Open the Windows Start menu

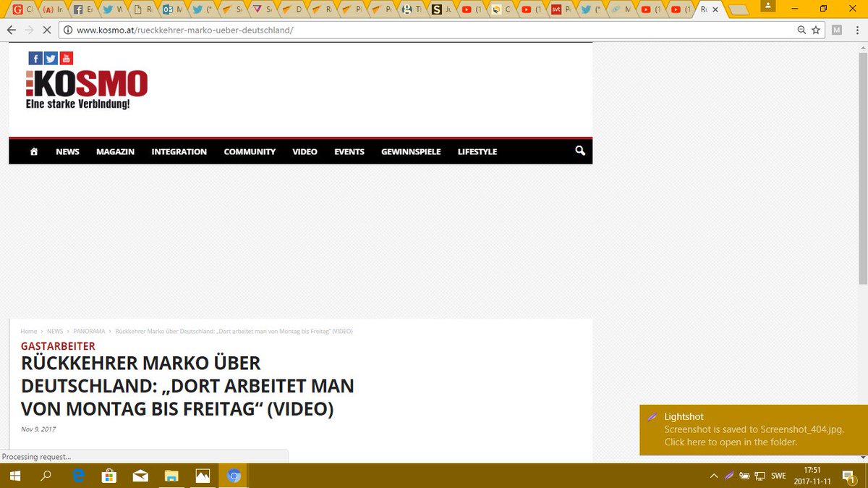14,476
